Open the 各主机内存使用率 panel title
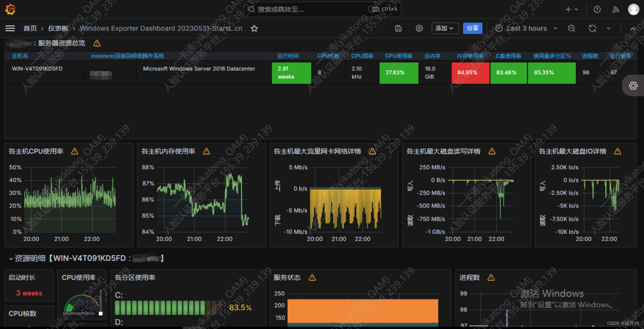The width and height of the screenshot is (644, 329). tap(168, 151)
